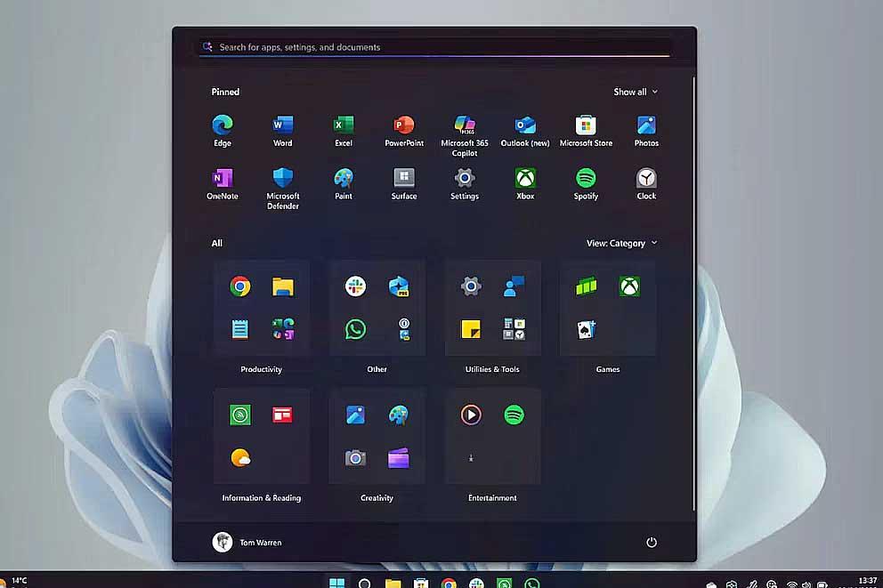Click the Productivity category label

tap(262, 369)
